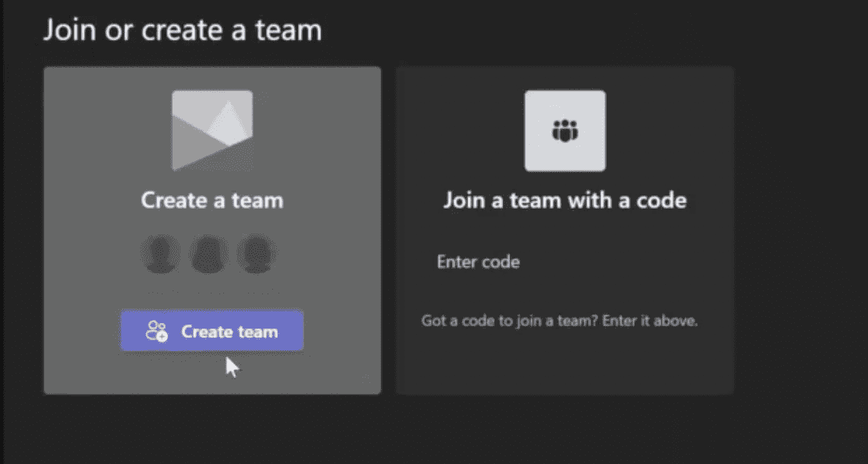Click the purple Create team button

click(212, 331)
